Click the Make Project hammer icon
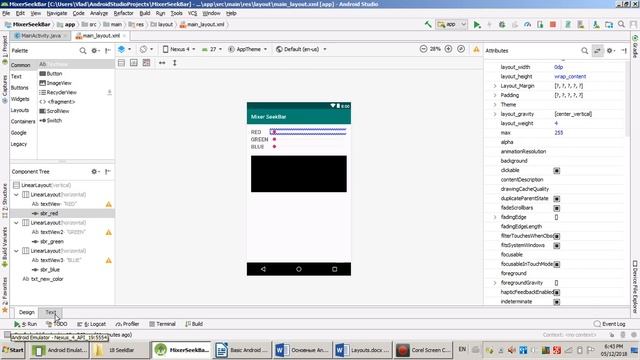Viewport: 640px width, 360px height. (x=428, y=24)
